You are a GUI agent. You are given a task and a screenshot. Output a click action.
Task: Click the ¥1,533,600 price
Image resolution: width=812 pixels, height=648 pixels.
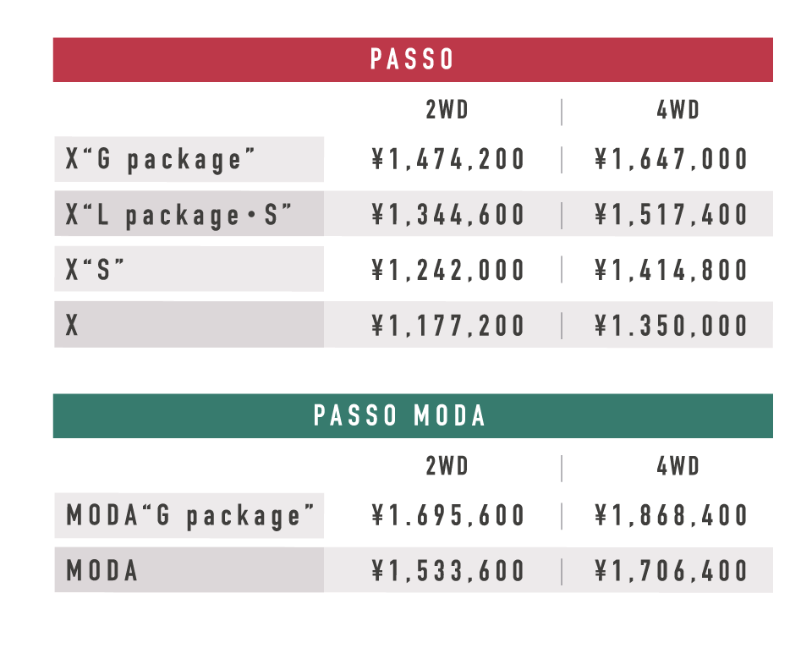[x=448, y=571]
